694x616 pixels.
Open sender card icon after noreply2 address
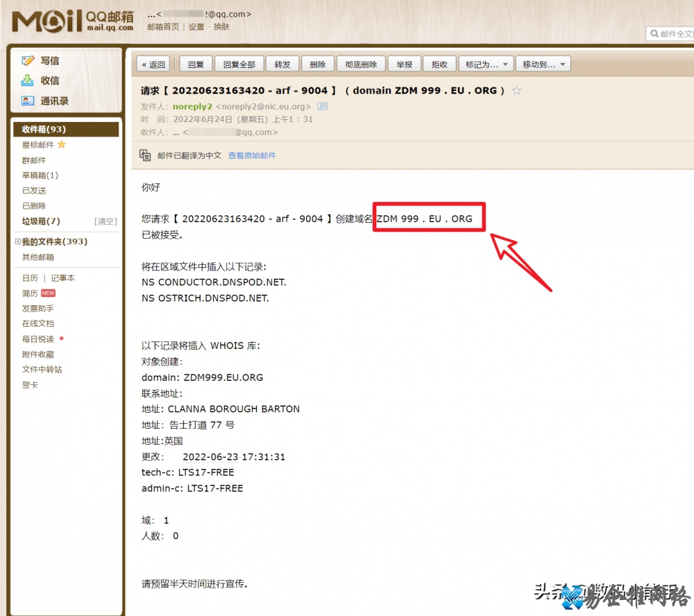point(321,106)
